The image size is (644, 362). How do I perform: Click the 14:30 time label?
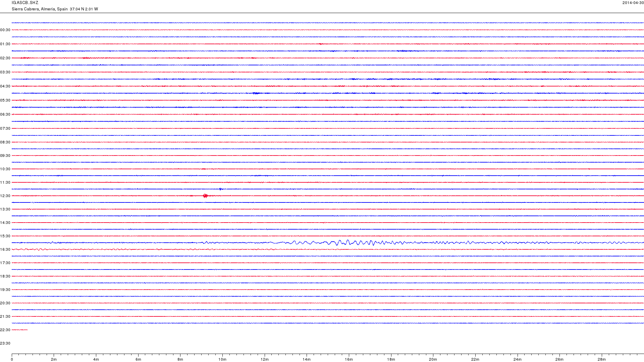[5, 223]
